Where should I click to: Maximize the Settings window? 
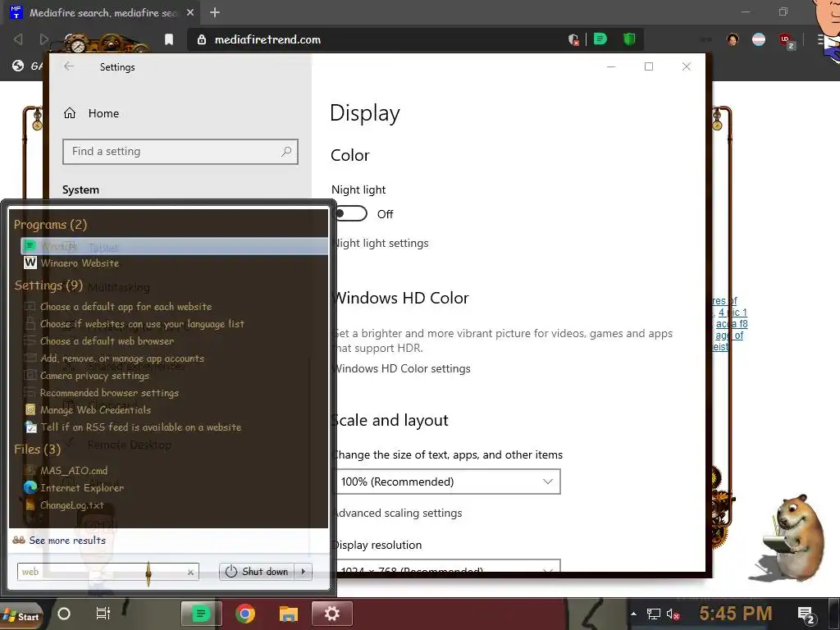tap(649, 66)
